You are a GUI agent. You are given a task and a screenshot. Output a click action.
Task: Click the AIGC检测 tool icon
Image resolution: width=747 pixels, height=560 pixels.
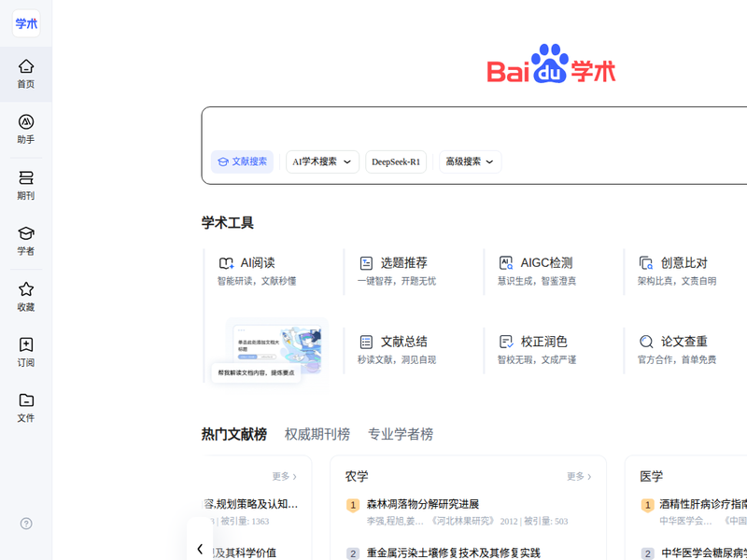click(x=506, y=263)
